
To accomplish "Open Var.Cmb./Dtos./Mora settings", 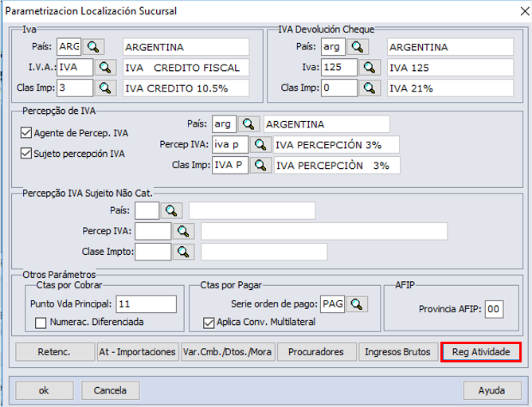I will point(228,352).
